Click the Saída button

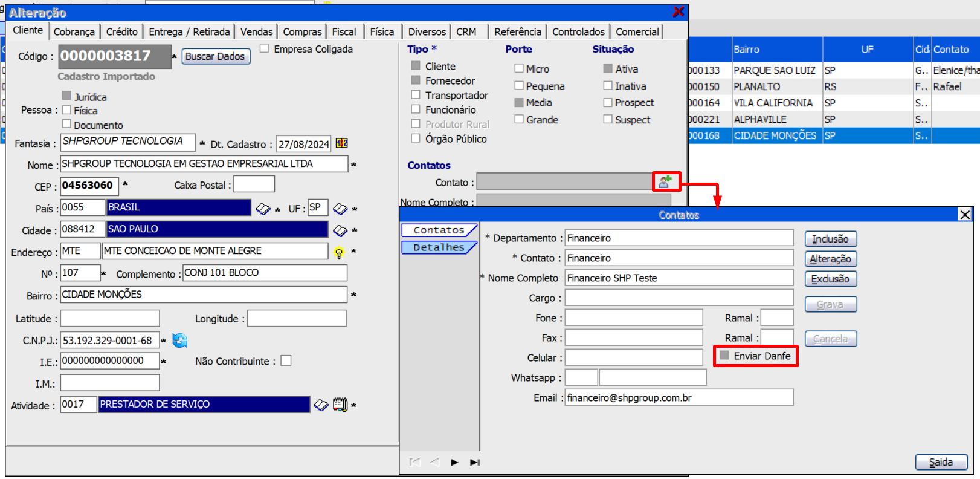coord(941,462)
